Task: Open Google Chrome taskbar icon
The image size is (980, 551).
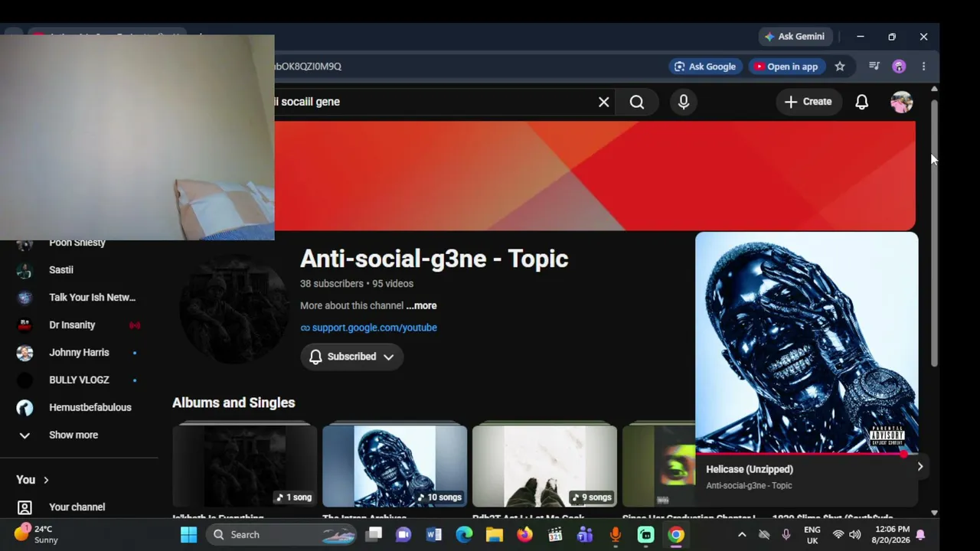Action: [675, 535]
